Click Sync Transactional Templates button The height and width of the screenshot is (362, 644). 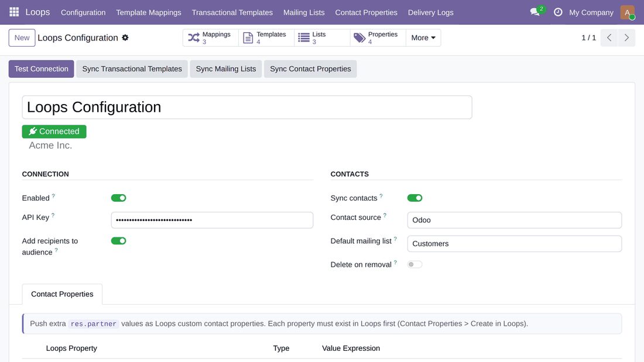(132, 69)
